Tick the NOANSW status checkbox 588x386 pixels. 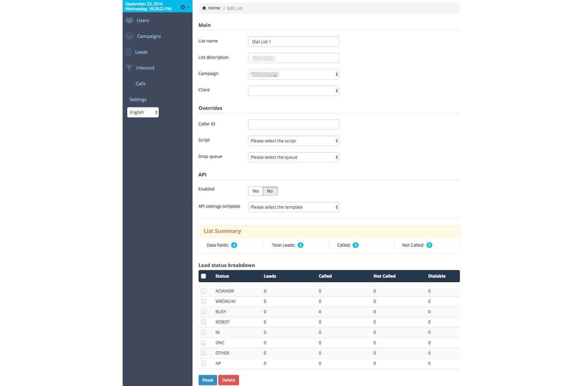[x=204, y=291]
